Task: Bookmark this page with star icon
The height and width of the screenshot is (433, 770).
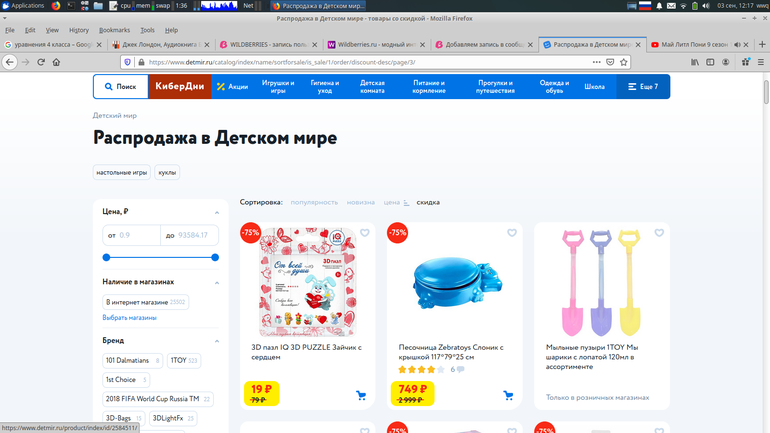Action: coord(624,62)
